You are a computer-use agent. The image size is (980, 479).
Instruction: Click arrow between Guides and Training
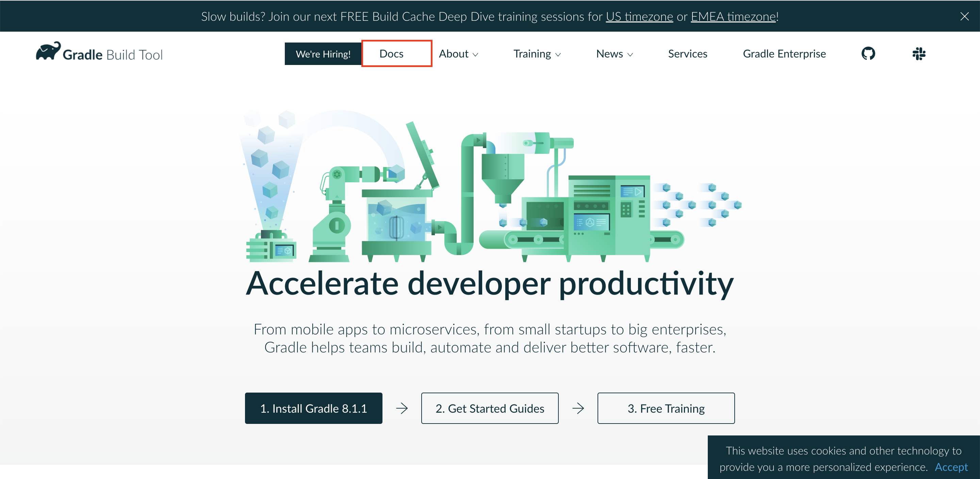pyautogui.click(x=578, y=408)
